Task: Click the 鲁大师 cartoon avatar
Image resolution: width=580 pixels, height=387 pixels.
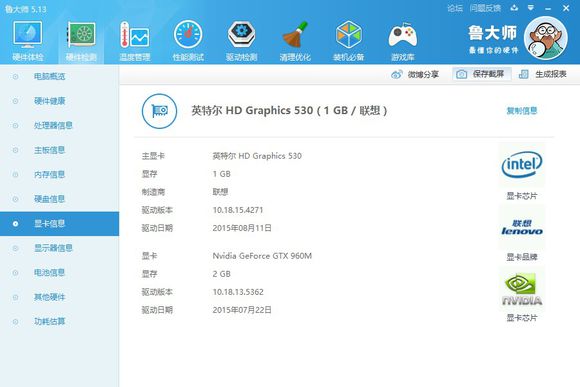Action: (x=546, y=38)
